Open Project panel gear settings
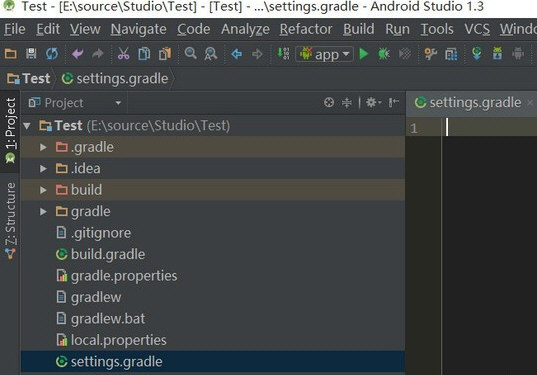Viewport: 537px width, 375px height. (x=373, y=102)
